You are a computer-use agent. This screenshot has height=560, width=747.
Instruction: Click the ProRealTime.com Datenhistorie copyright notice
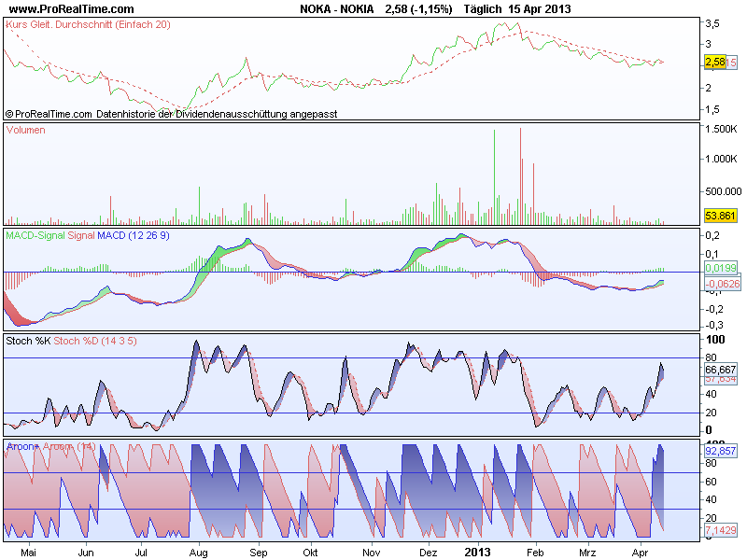(172, 114)
